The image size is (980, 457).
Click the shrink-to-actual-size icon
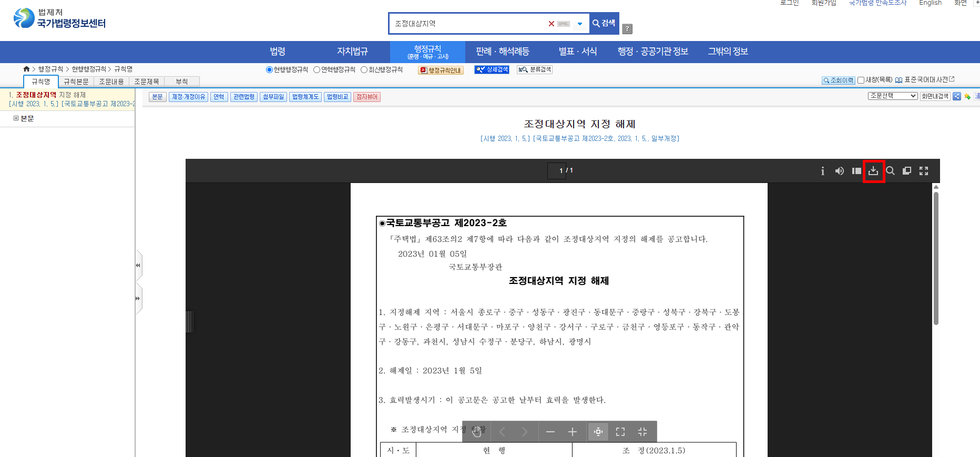point(642,432)
